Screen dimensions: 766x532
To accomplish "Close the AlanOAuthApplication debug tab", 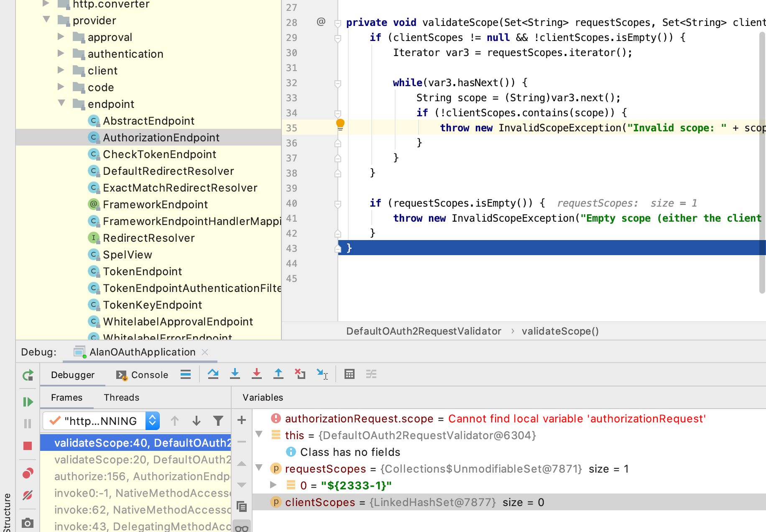I will coord(205,352).
